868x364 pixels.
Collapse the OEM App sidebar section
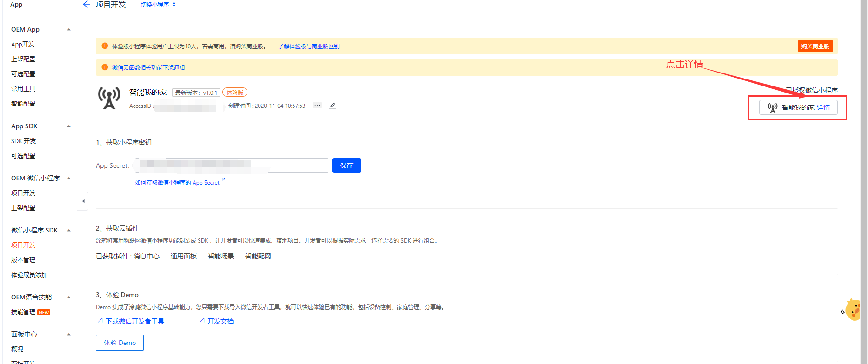[x=69, y=29]
